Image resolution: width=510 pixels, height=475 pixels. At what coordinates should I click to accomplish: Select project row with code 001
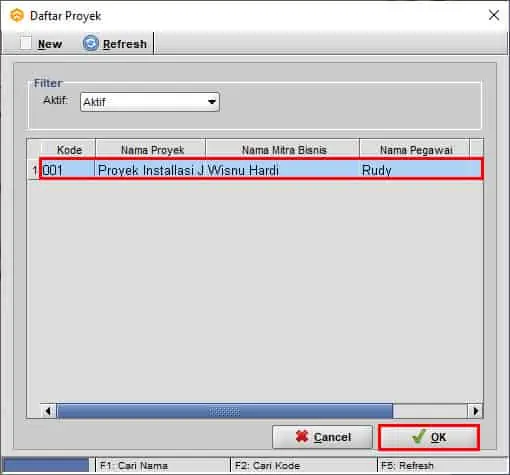pyautogui.click(x=261, y=170)
